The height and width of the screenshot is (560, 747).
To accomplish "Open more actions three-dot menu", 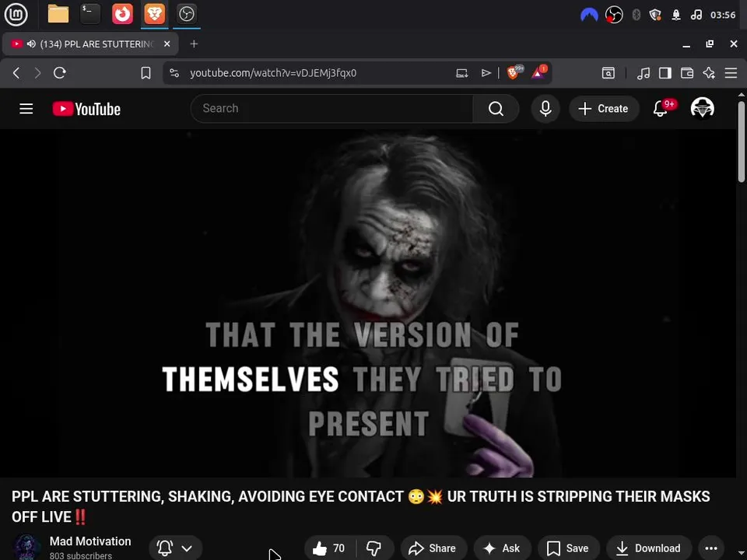I will click(x=711, y=548).
